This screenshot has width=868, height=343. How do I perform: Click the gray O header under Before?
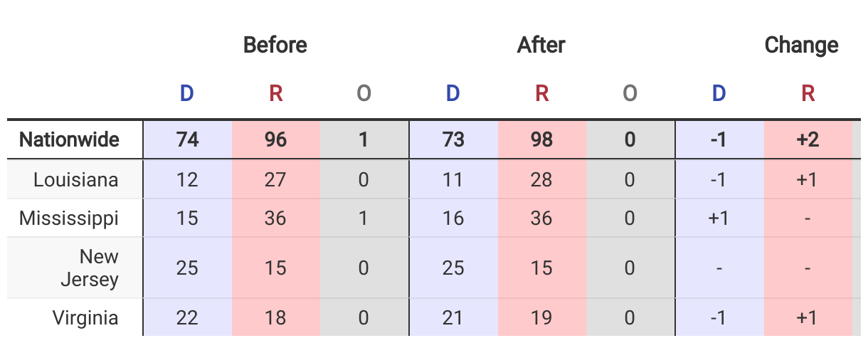point(364,94)
